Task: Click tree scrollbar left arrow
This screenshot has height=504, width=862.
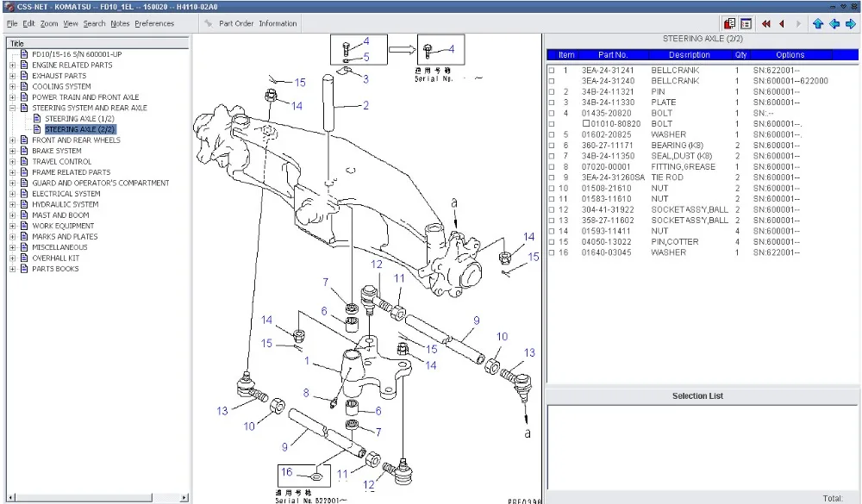Action: click(x=11, y=497)
